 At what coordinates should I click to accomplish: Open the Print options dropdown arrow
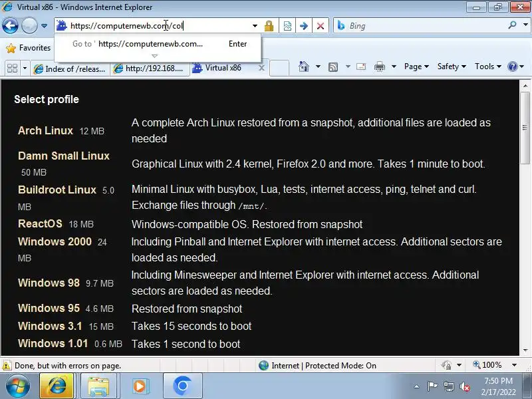point(394,66)
